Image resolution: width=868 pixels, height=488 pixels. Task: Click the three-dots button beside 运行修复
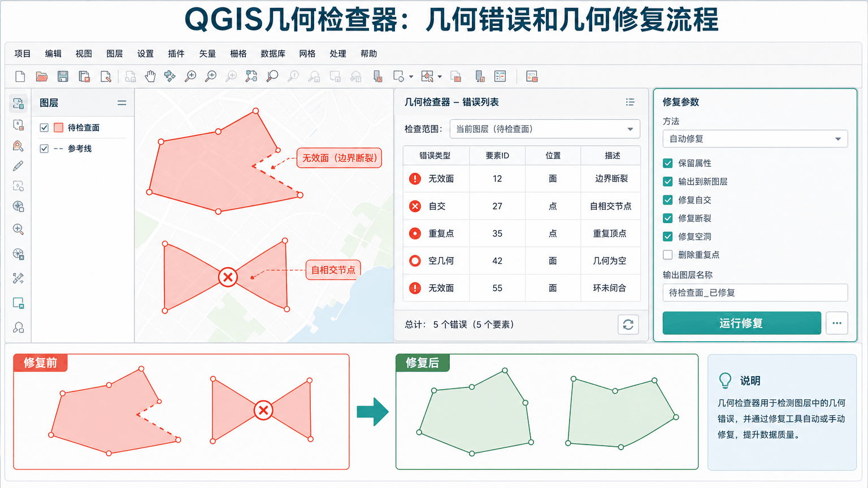click(837, 323)
